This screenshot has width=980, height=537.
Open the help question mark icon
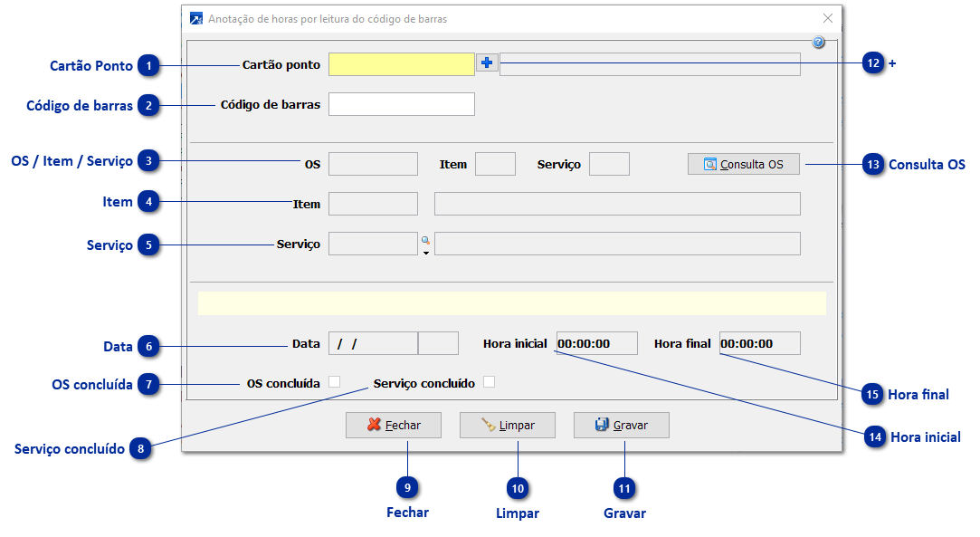pyautogui.click(x=818, y=42)
